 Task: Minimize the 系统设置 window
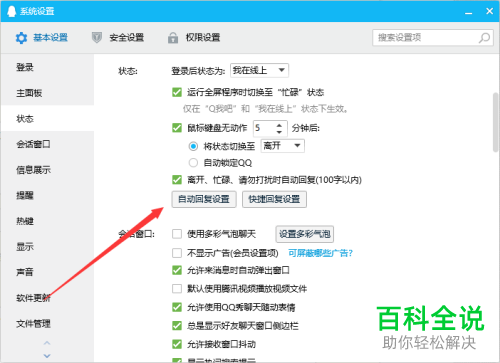tap(469, 12)
